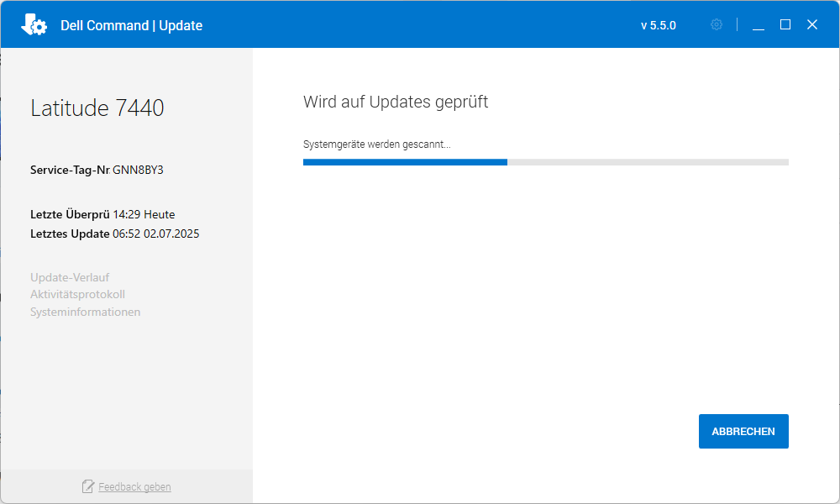This screenshot has width=840, height=504.
Task: Click the update check progress bar
Action: (545, 162)
